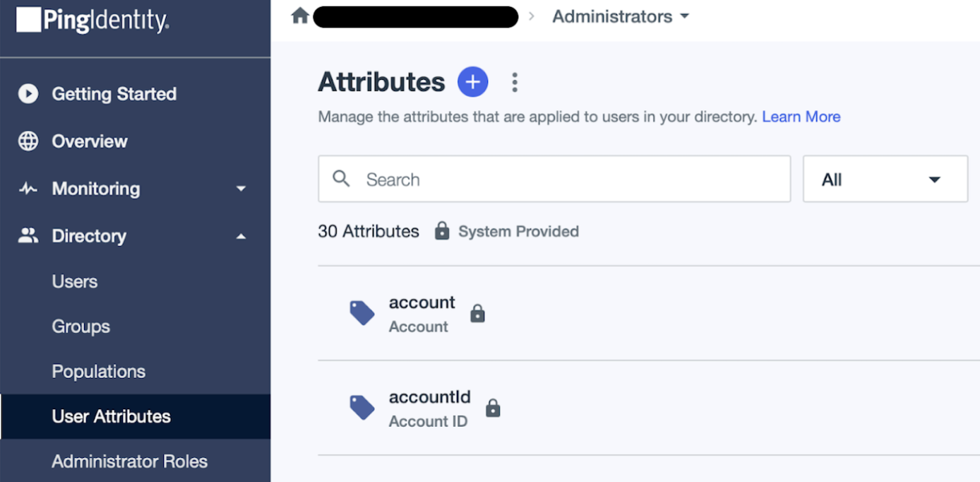Select Administrator Roles in the sidebar

129,461
